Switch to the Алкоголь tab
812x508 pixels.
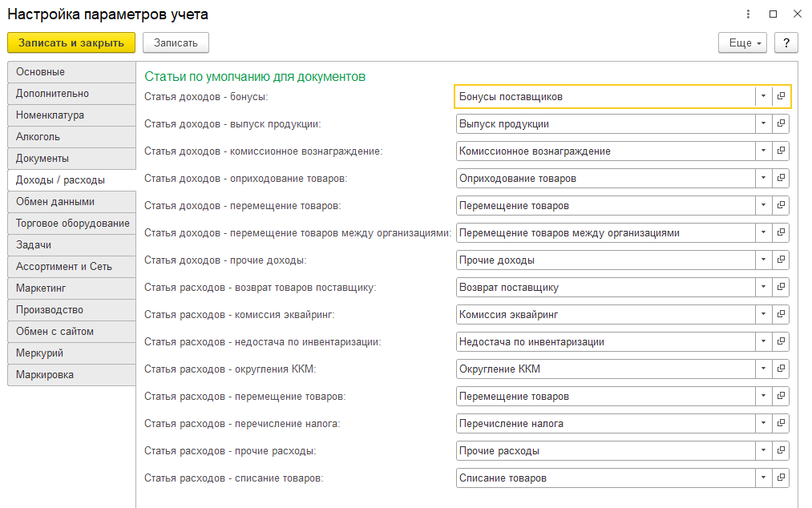(x=71, y=137)
